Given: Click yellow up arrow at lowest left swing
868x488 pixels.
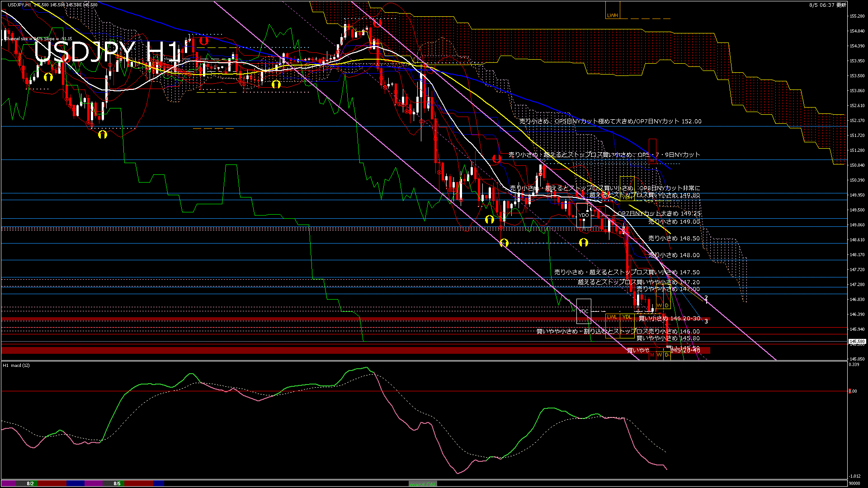Looking at the screenshot, I should pyautogui.click(x=103, y=134).
